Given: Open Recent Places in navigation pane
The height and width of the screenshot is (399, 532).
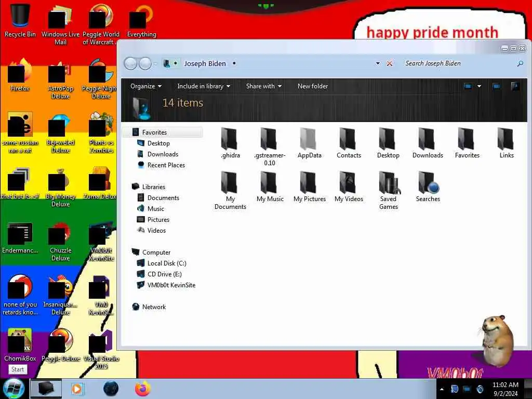Looking at the screenshot, I should (x=166, y=165).
